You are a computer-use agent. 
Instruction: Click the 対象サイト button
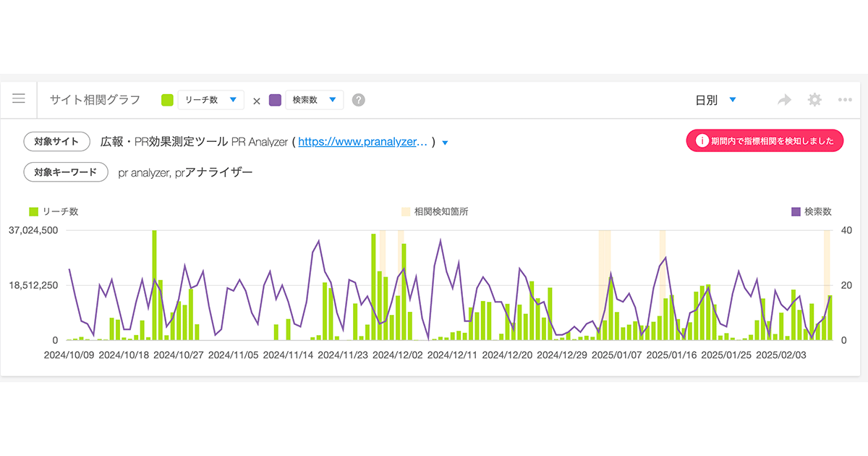pyautogui.click(x=56, y=142)
